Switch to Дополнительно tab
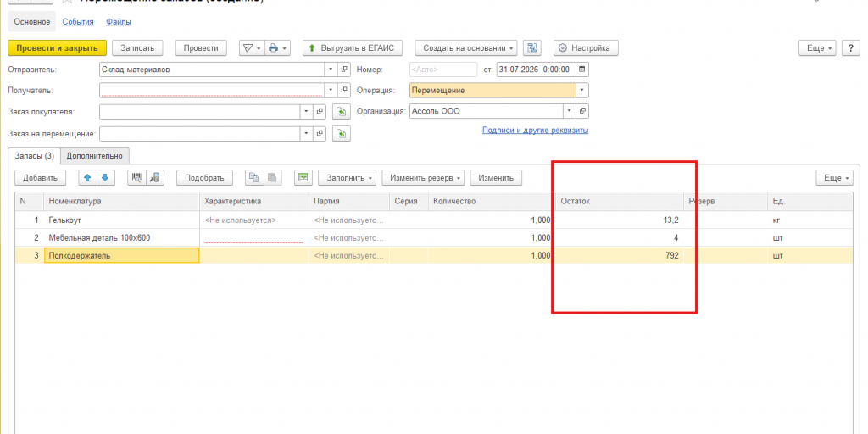 pyautogui.click(x=94, y=156)
